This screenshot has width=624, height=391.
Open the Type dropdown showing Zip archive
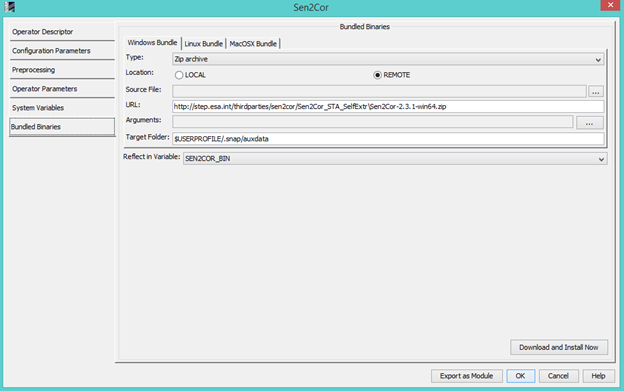(x=388, y=59)
